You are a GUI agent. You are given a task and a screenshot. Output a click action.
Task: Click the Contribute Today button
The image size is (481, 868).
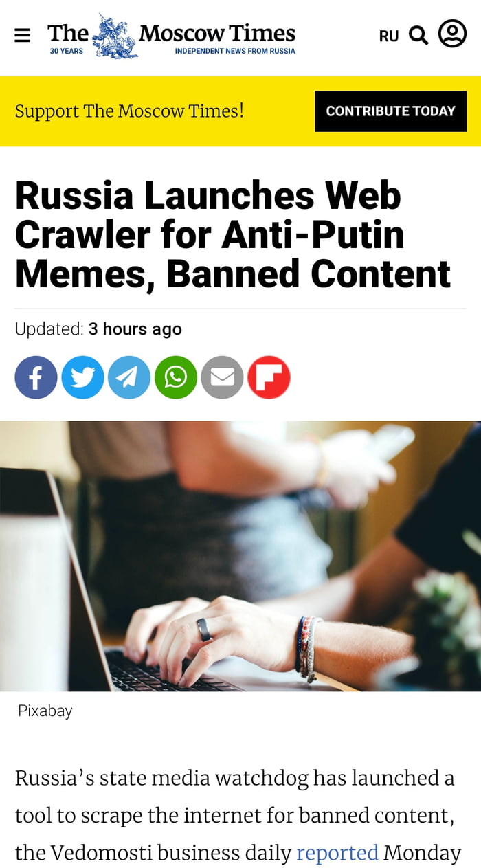(x=390, y=111)
